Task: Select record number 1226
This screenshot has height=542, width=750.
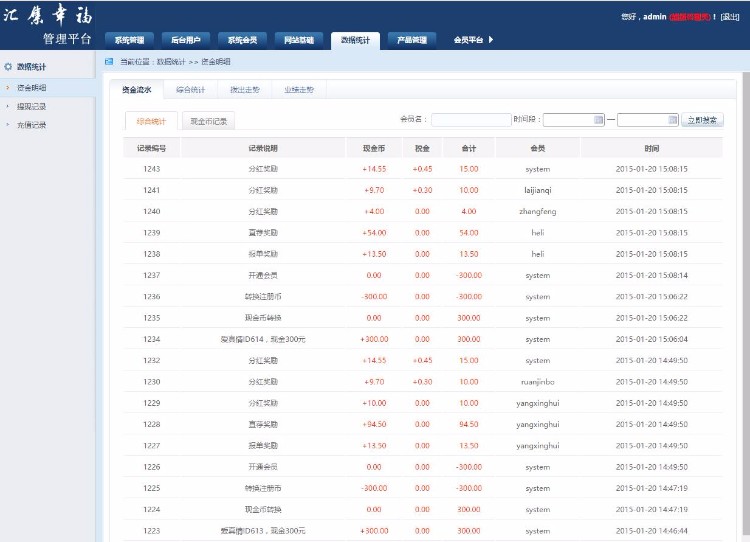Action: (x=152, y=467)
